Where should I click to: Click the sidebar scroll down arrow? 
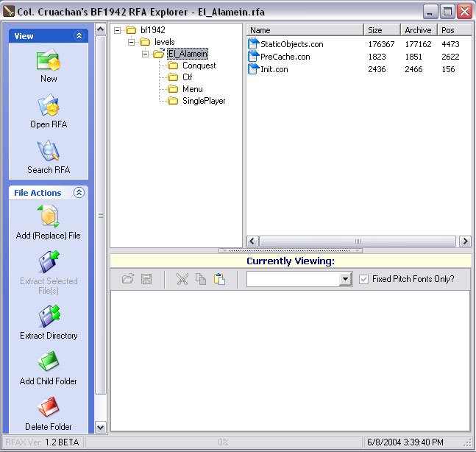click(101, 428)
